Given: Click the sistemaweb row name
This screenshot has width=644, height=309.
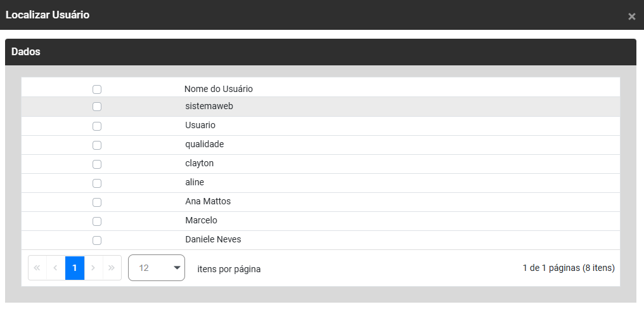Looking at the screenshot, I should point(209,106).
